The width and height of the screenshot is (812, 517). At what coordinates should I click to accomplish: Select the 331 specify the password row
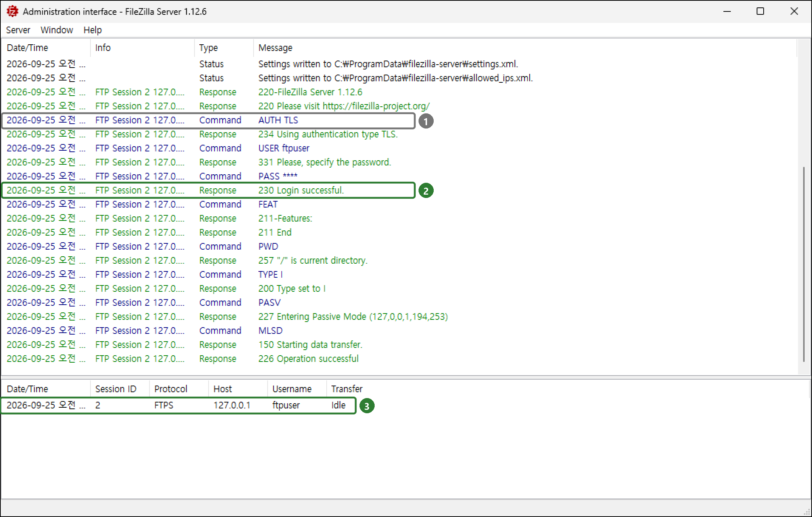pyautogui.click(x=399, y=162)
